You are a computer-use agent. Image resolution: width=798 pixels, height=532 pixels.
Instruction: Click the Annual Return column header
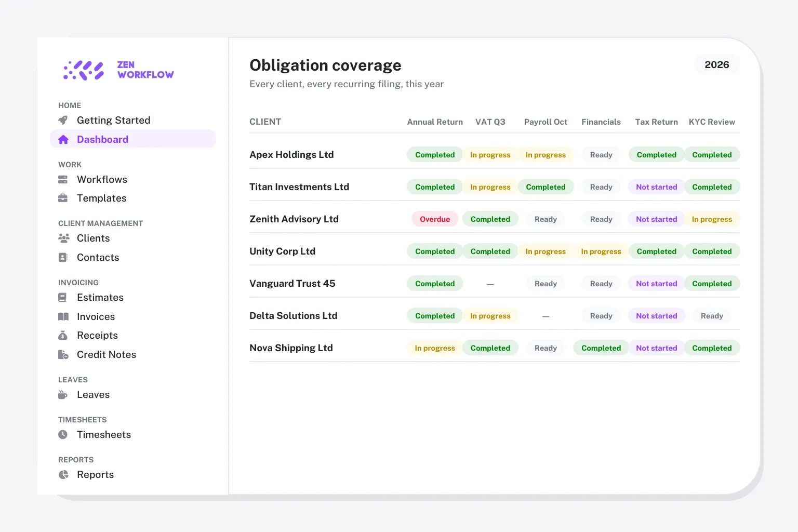(435, 122)
